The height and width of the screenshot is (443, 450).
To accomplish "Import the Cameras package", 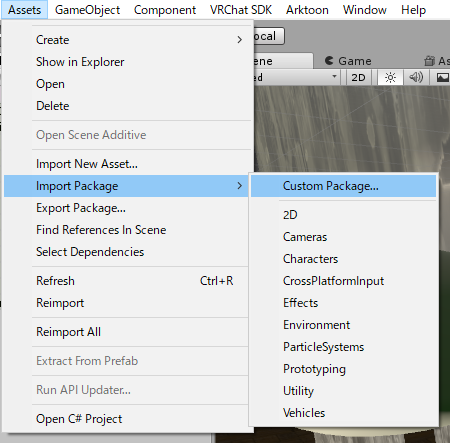I will [x=343, y=237].
